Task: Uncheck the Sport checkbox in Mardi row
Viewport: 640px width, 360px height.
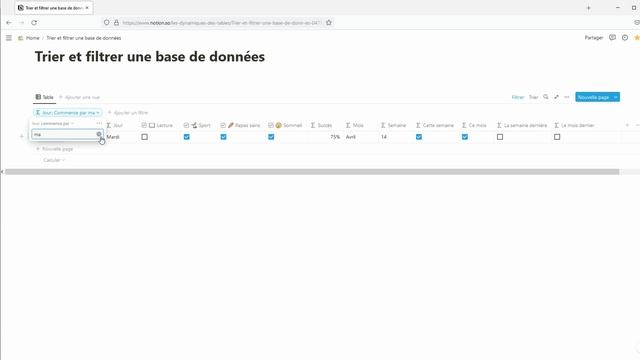Action: tap(187, 137)
